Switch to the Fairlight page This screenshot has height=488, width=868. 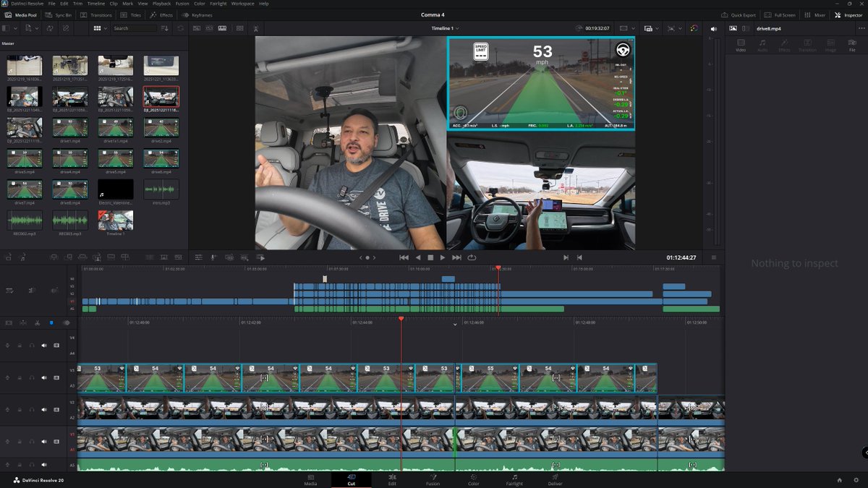(514, 479)
